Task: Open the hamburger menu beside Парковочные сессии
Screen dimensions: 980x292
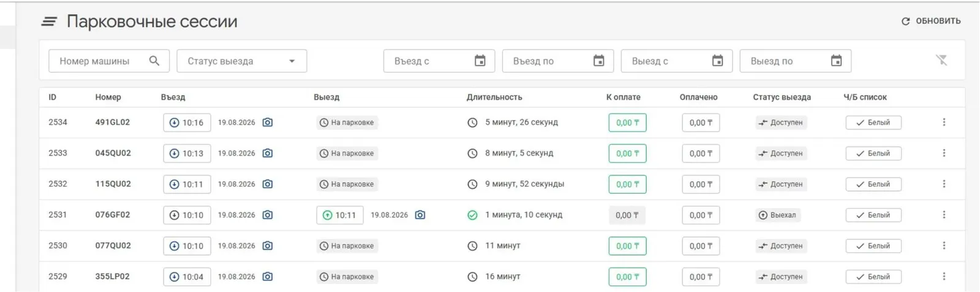Action: pos(49,21)
